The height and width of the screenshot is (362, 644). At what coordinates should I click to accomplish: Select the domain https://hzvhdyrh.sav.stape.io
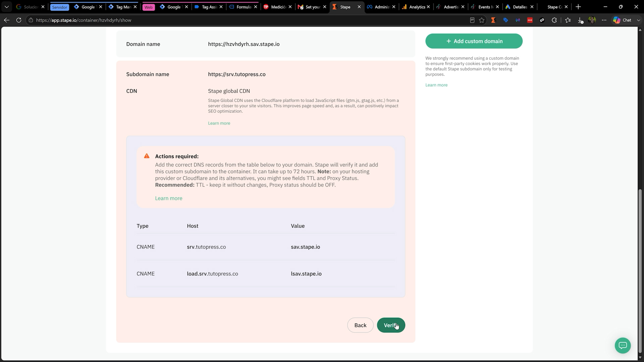[x=244, y=44]
